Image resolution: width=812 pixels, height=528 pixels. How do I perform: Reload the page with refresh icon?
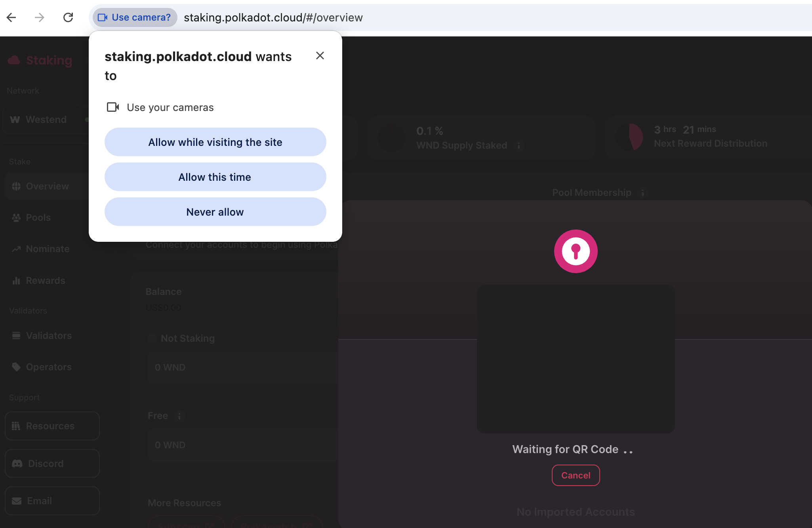pos(68,17)
